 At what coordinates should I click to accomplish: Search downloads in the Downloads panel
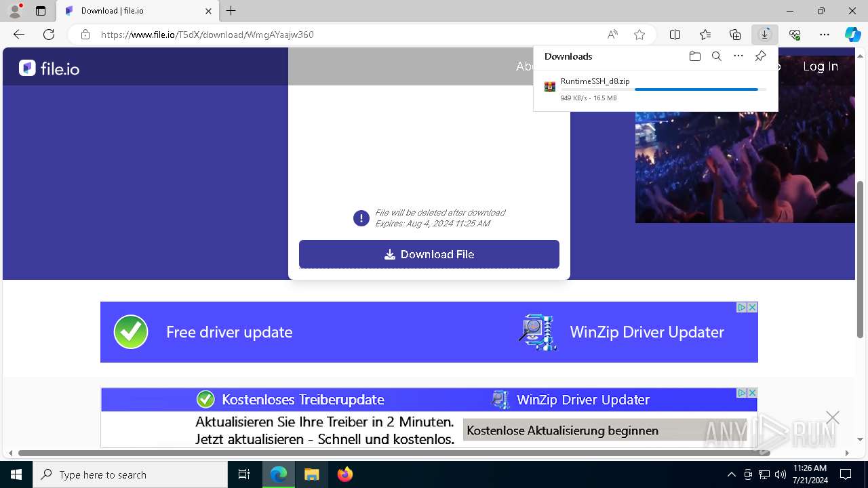(716, 56)
